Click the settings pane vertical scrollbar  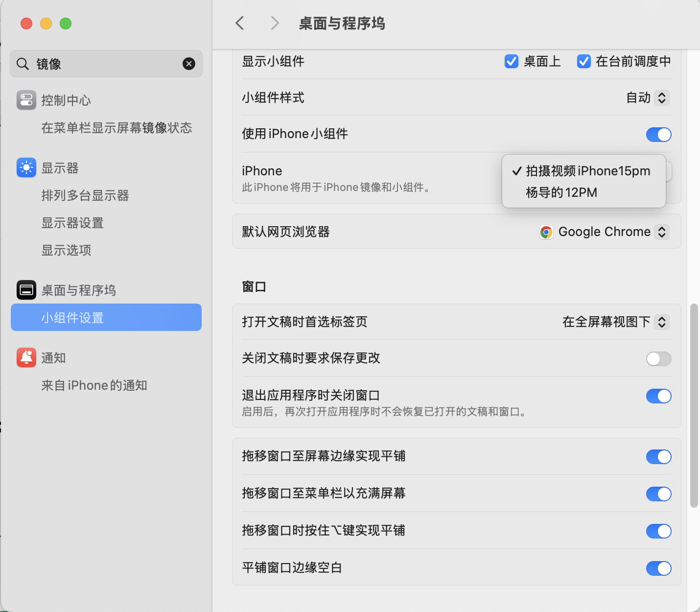pos(694,406)
